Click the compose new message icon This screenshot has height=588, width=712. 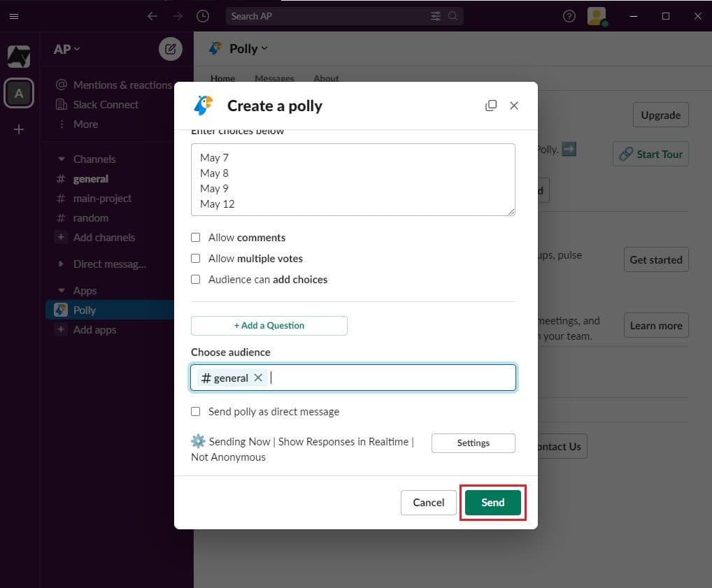[x=170, y=49]
